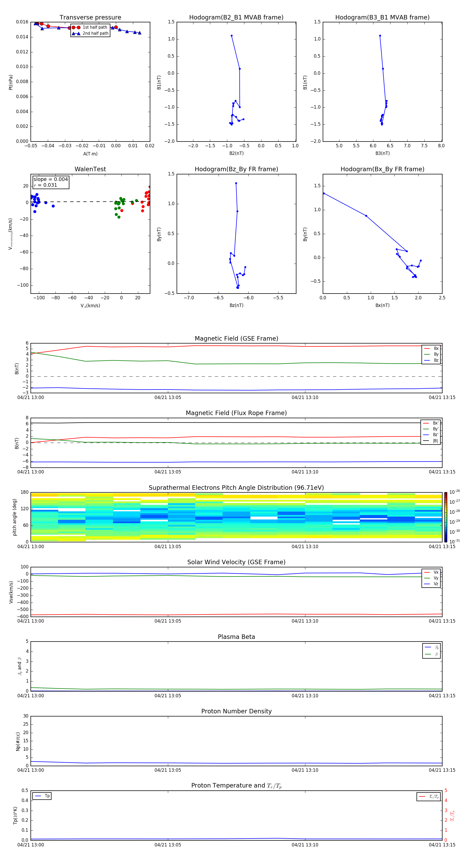Viewport: 473px width, 868px height.
Task: Click the "Transverse pressure" plot title
Action: [x=90, y=18]
